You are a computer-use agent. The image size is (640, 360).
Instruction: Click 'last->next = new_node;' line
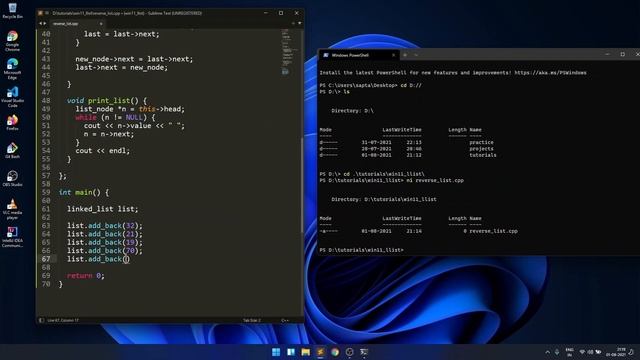[x=122, y=67]
